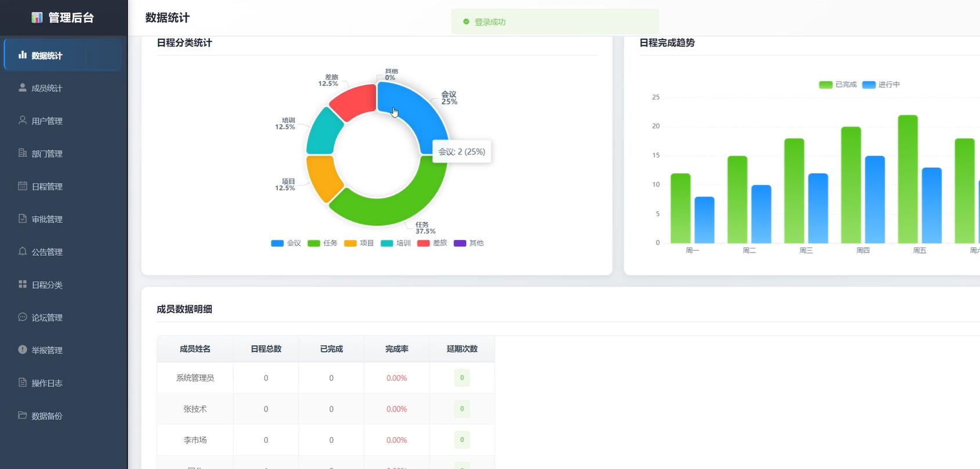
Task: Toggle 任务 series in pie legend
Action: coord(323,243)
